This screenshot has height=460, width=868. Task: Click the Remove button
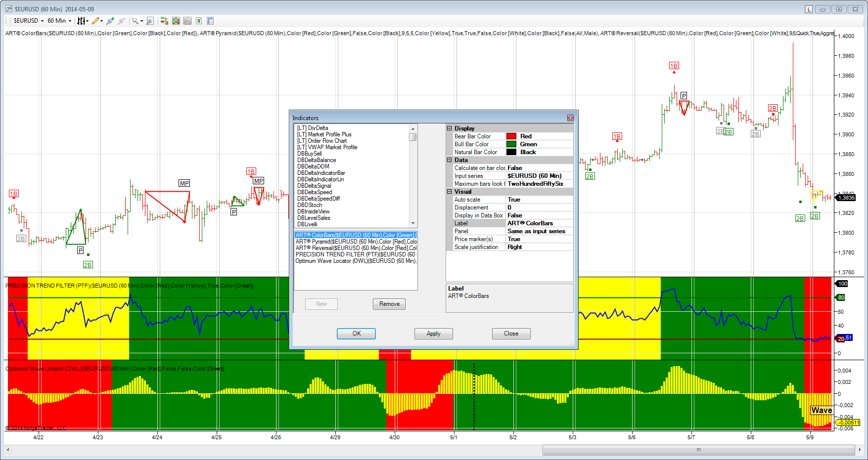click(389, 304)
